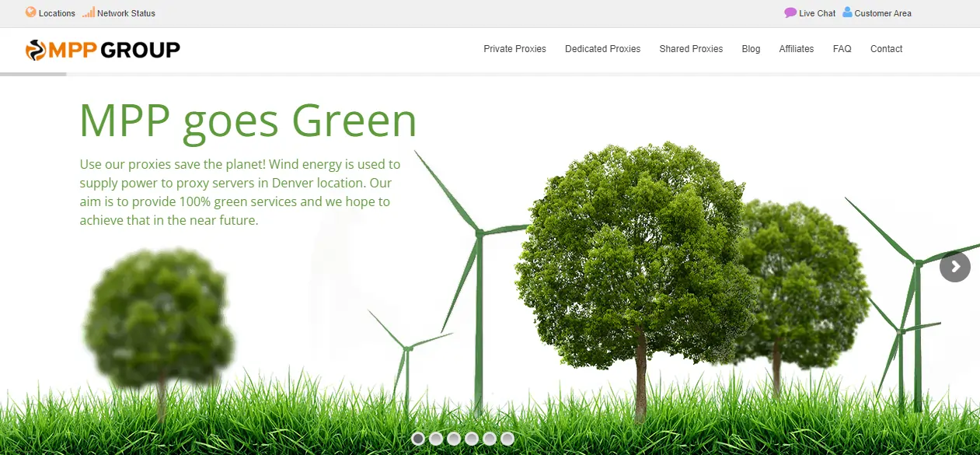
Task: Select the third slide indicator dot
Action: pyautogui.click(x=454, y=439)
